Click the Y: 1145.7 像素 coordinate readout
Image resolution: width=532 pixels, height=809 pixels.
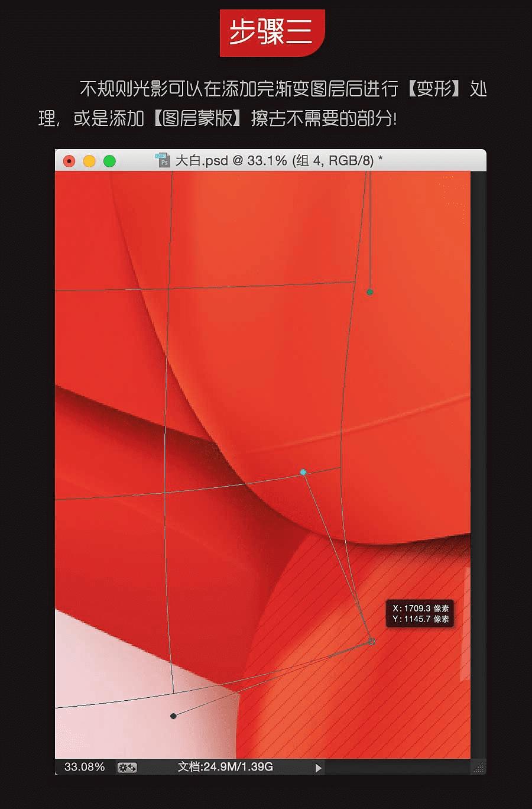(x=420, y=619)
